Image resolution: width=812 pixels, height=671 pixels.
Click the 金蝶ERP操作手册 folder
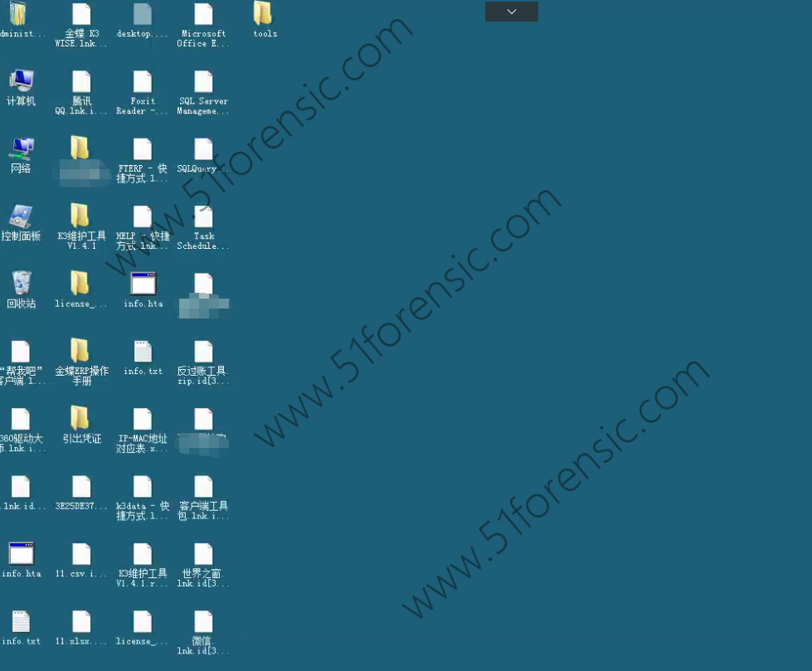[80, 352]
